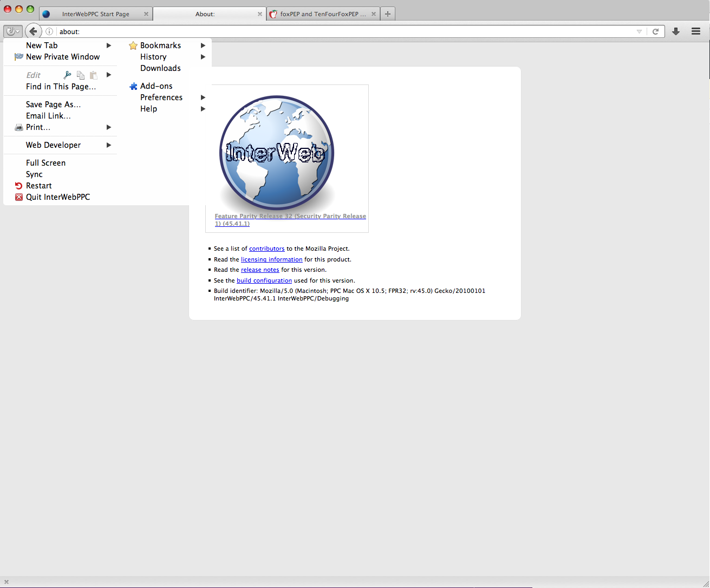Select New Private Window menu item
The image size is (710, 588).
pos(60,57)
